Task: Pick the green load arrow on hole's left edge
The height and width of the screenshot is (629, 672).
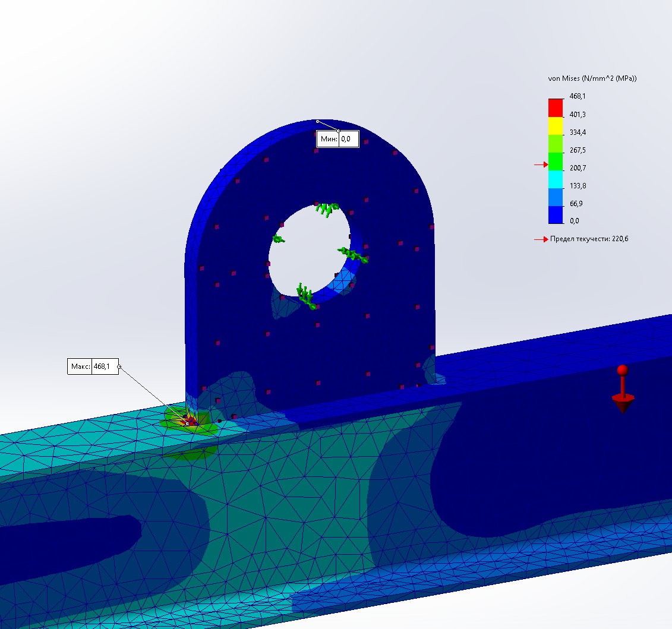Action: pyautogui.click(x=277, y=239)
